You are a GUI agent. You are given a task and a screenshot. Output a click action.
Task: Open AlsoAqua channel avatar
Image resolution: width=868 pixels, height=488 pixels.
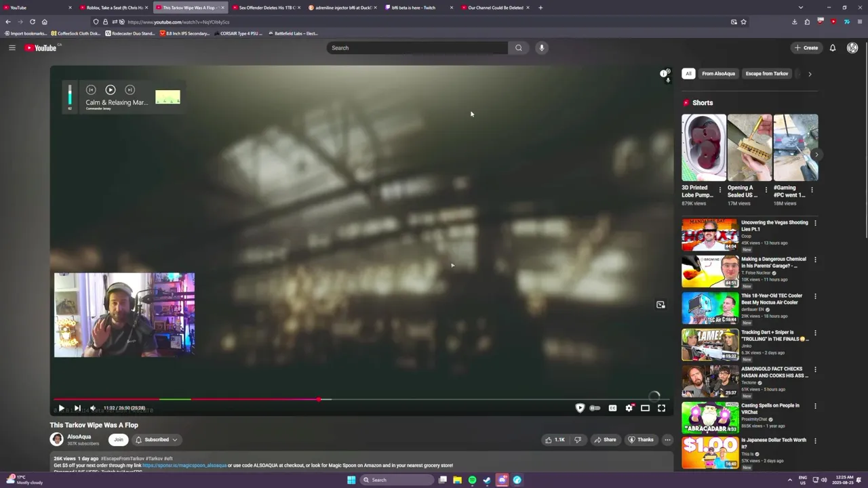[57, 440]
